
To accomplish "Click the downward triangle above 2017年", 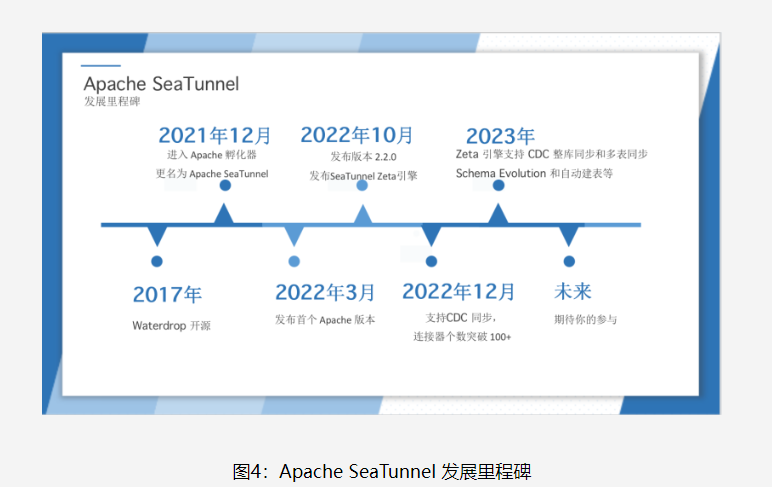I will [157, 235].
